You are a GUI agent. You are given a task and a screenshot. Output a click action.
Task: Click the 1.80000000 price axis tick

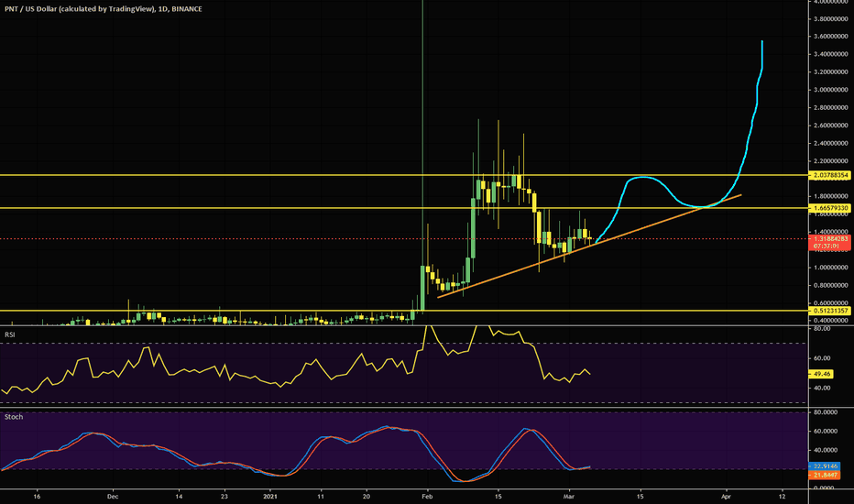click(x=830, y=196)
